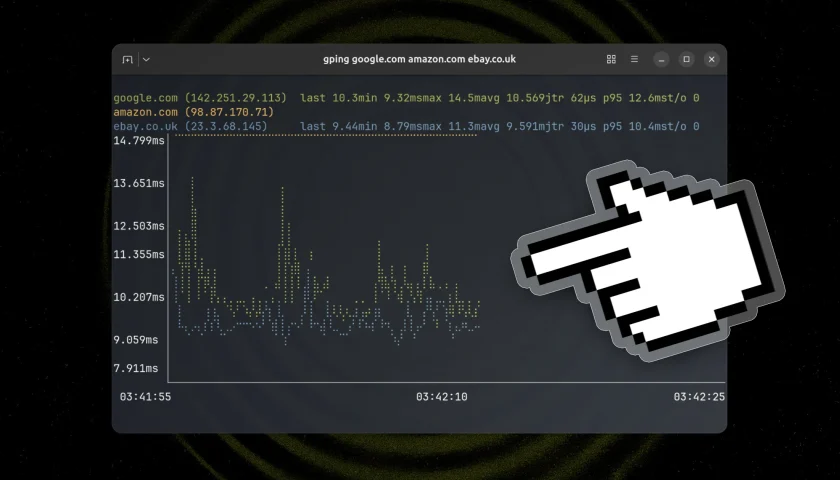Open the tab overview grid
Image resolution: width=840 pixels, height=480 pixels.
tap(611, 59)
